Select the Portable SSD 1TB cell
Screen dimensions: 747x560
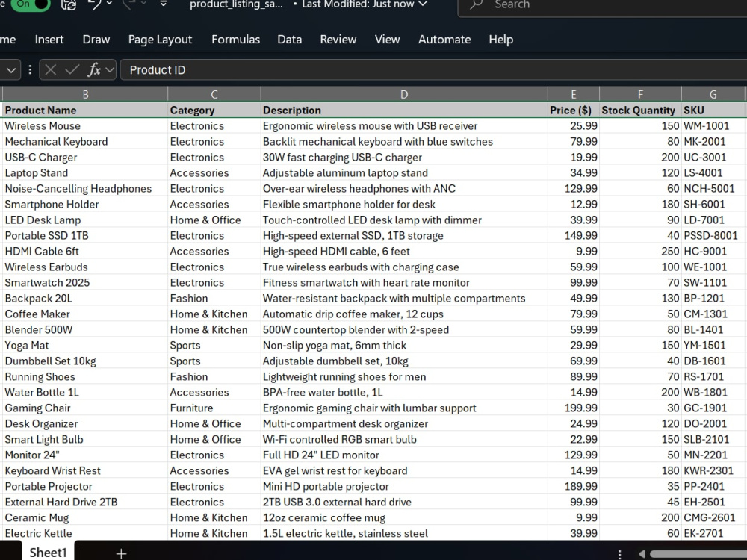[x=85, y=236]
